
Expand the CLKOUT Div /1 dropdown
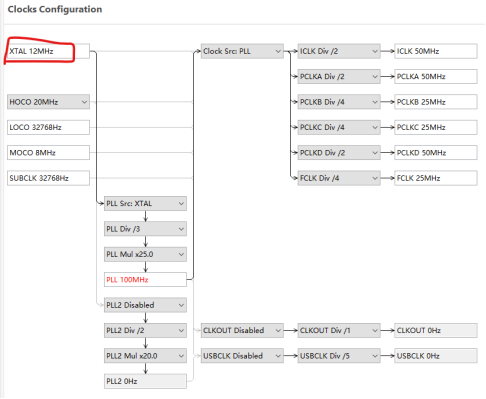[339, 330]
